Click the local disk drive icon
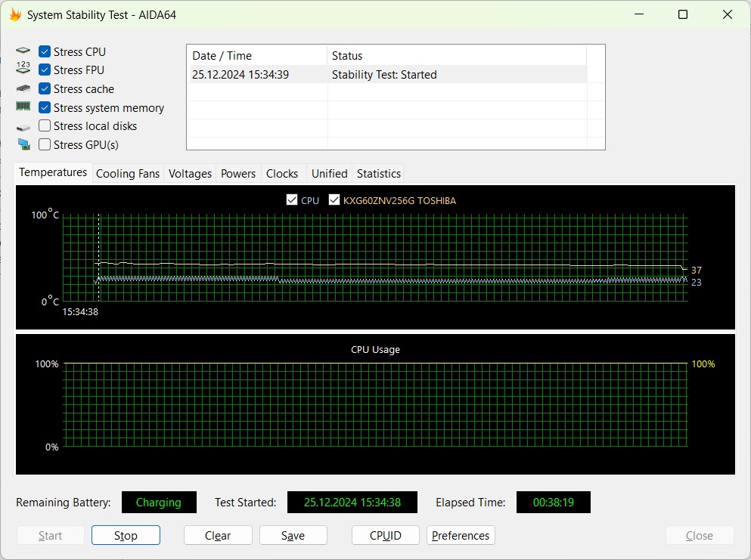751x560 pixels. 23,126
